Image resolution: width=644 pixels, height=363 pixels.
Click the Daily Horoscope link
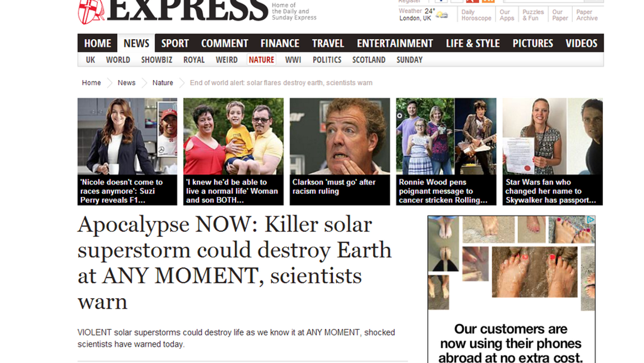coord(476,15)
